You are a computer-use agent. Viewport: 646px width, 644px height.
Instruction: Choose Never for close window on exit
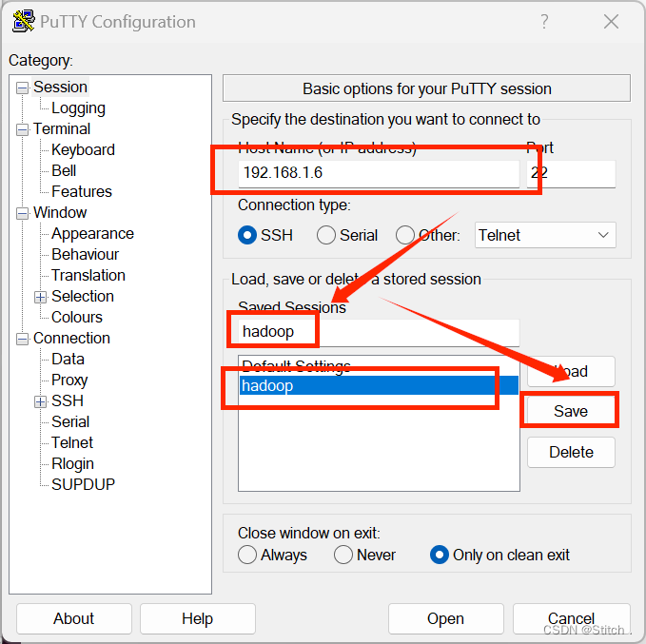point(343,555)
